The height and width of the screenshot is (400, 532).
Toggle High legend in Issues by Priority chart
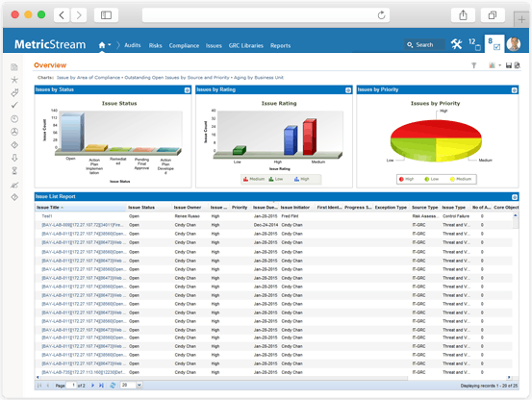point(407,179)
